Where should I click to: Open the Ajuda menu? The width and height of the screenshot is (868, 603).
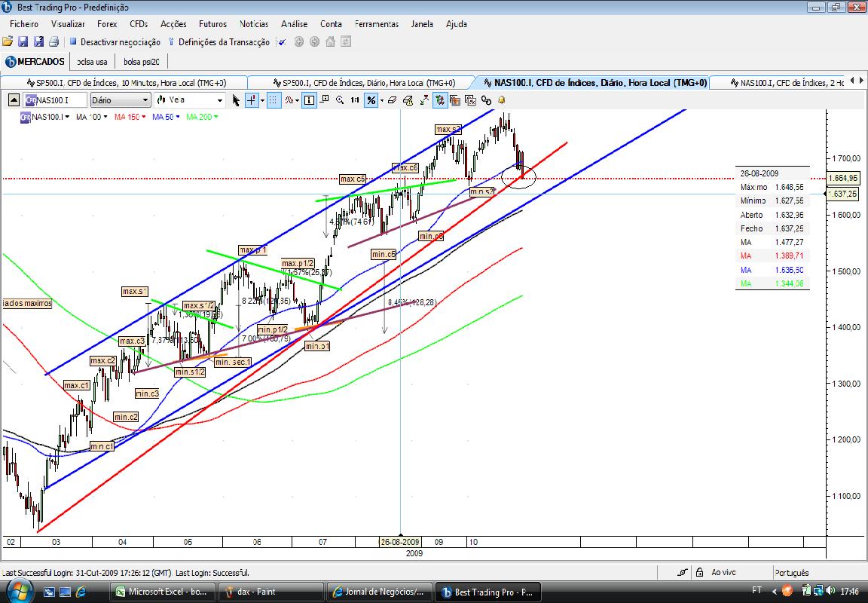point(456,24)
